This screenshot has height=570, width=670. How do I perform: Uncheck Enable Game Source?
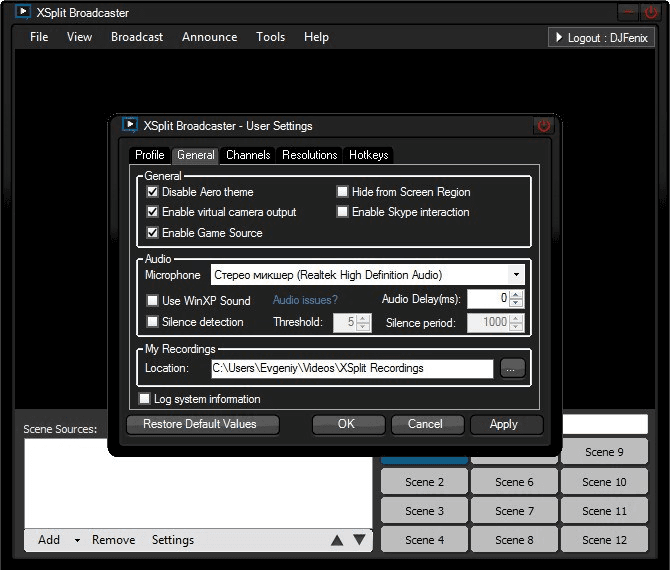pyautogui.click(x=153, y=232)
